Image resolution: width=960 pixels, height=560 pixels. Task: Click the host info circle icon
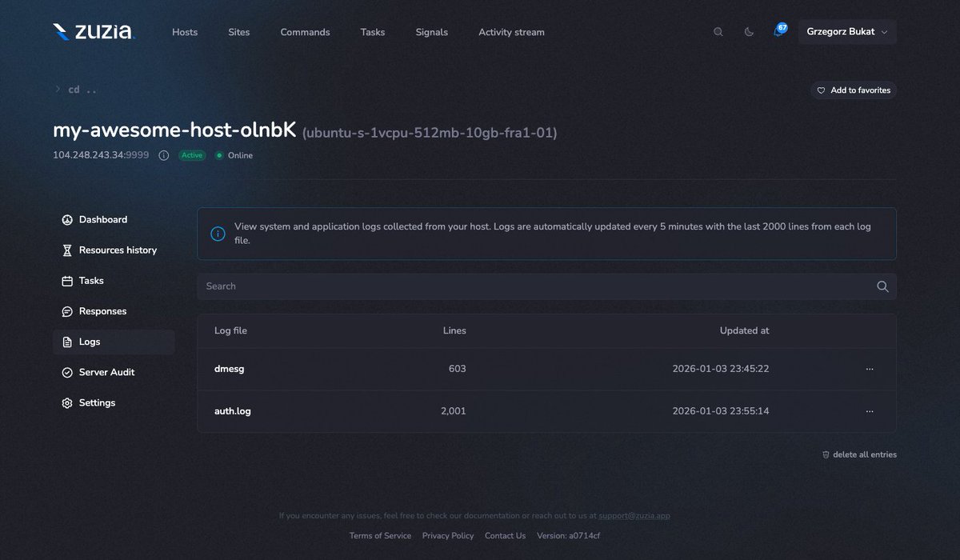click(x=164, y=155)
